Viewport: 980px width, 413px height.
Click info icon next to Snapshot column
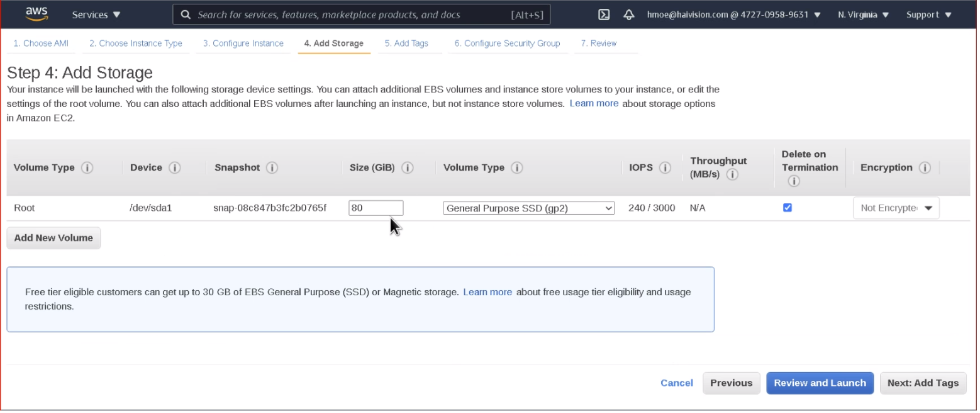coord(272,168)
